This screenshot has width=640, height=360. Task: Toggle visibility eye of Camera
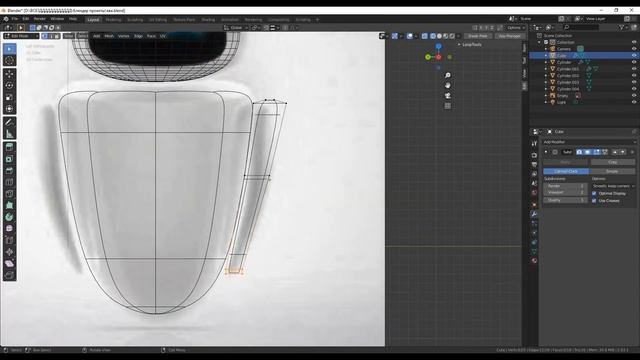[x=634, y=49]
